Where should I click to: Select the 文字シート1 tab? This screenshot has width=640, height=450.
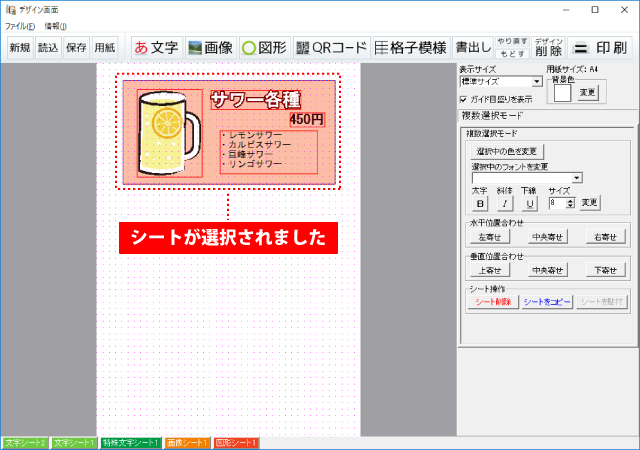(x=74, y=443)
